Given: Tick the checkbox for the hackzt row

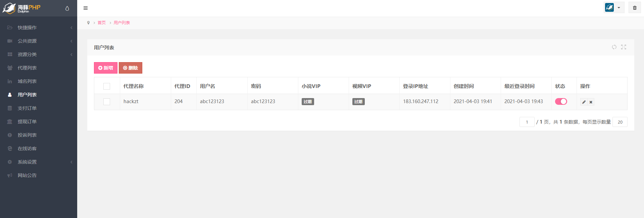Looking at the screenshot, I should point(107,102).
